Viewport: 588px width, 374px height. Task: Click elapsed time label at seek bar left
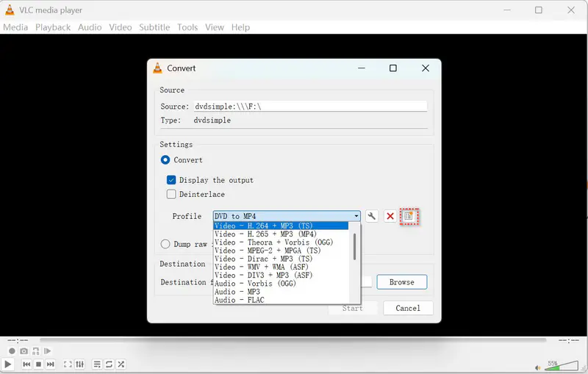click(18, 340)
